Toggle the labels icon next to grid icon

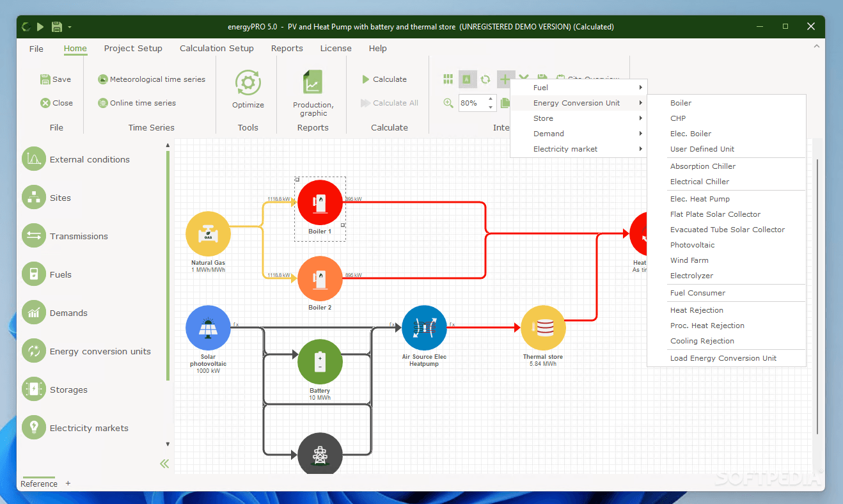[468, 79]
